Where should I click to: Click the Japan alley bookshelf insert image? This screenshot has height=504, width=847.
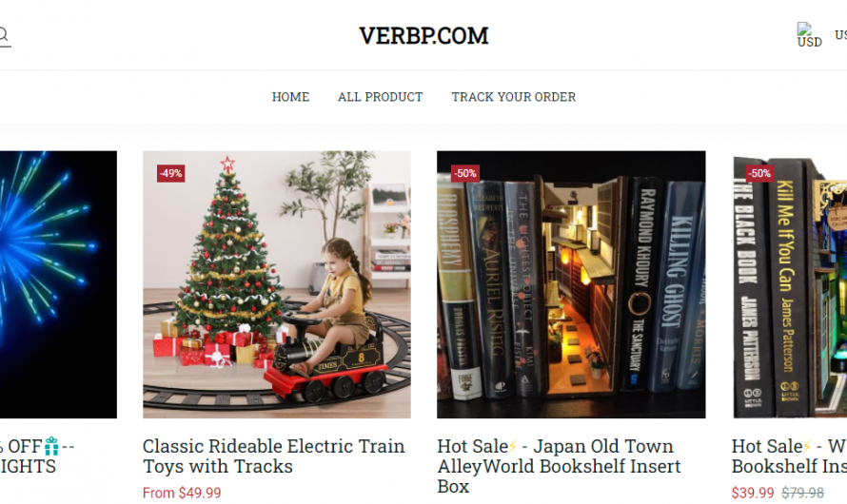[x=571, y=284]
